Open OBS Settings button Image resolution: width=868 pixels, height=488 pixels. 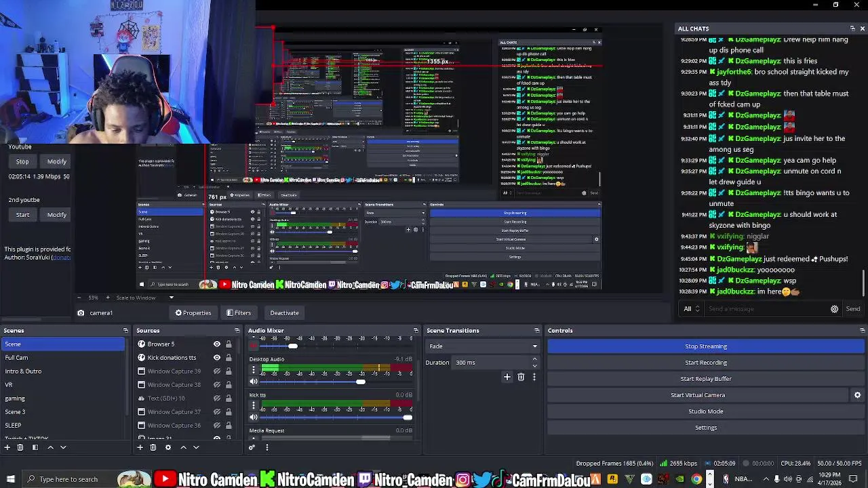[x=706, y=428]
